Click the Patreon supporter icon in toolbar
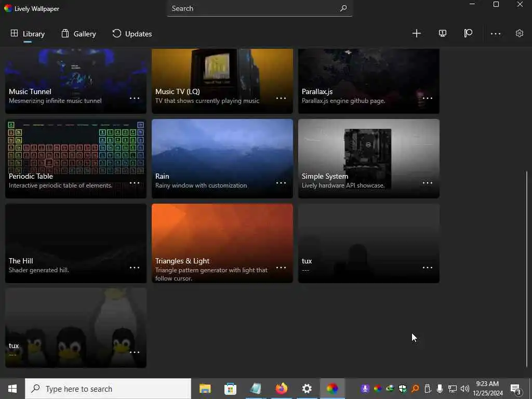Viewport: 532px width, 399px height. (468, 33)
